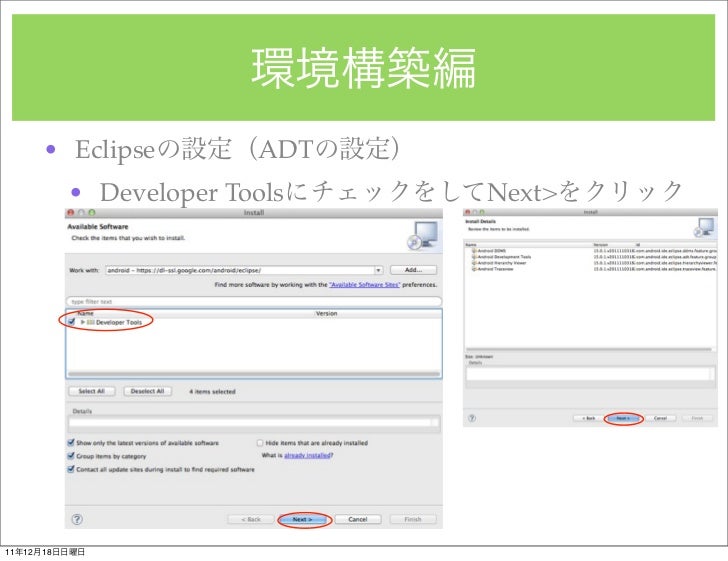Viewport: 728px width, 561px height.
Task: Close the Install Details window
Action: tap(468, 212)
